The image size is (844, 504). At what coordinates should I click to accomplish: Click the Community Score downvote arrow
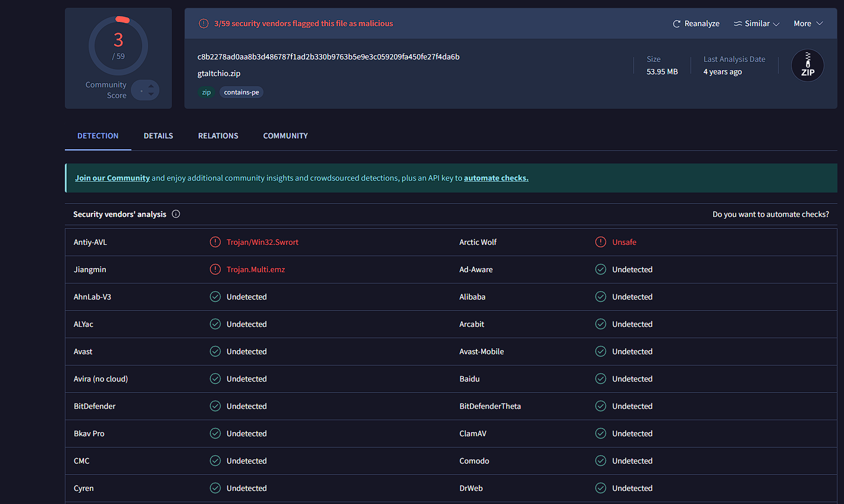coord(151,94)
